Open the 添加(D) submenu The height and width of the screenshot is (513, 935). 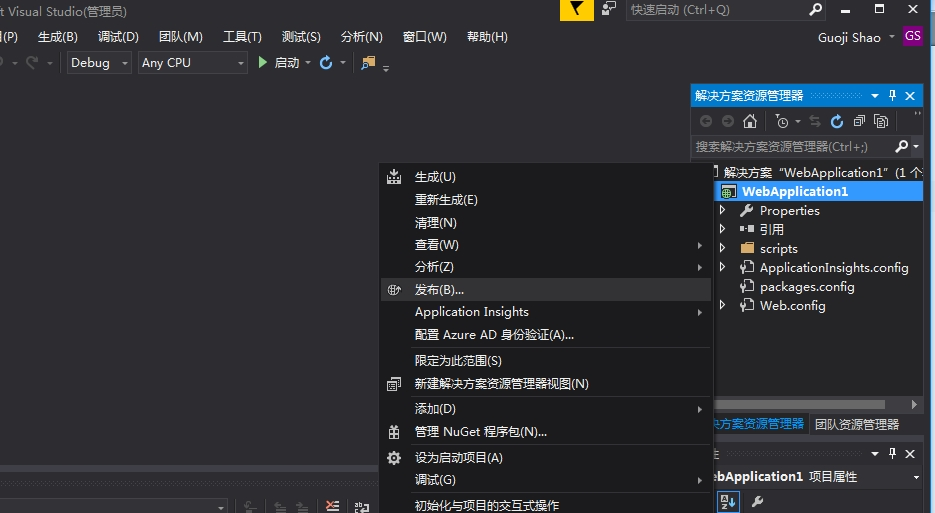(546, 409)
